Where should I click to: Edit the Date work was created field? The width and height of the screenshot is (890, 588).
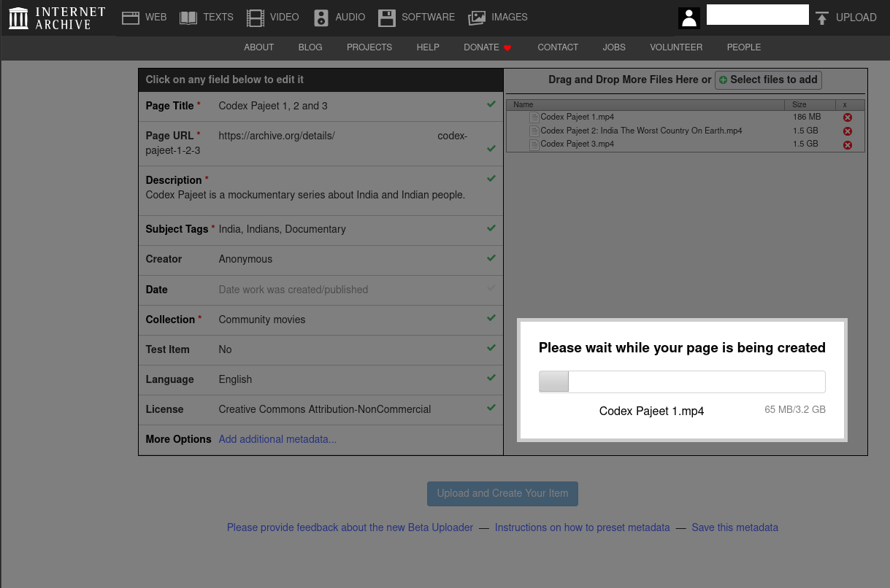click(x=294, y=290)
